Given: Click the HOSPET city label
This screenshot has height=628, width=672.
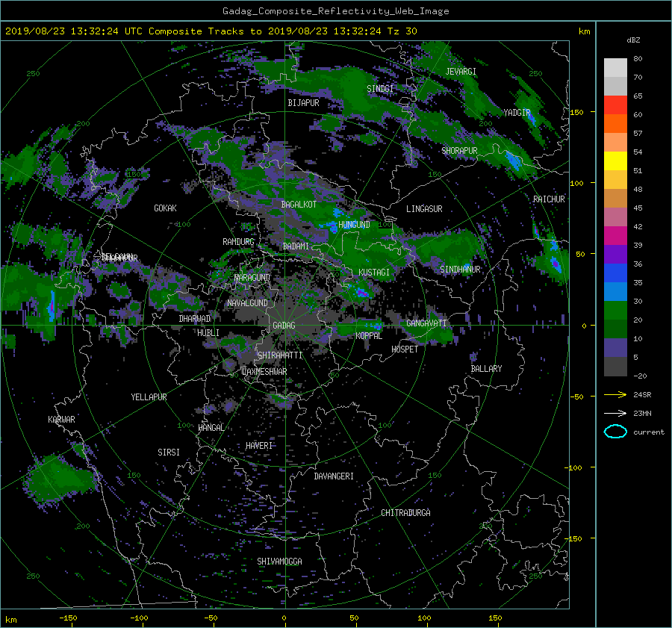Looking at the screenshot, I should 405,349.
